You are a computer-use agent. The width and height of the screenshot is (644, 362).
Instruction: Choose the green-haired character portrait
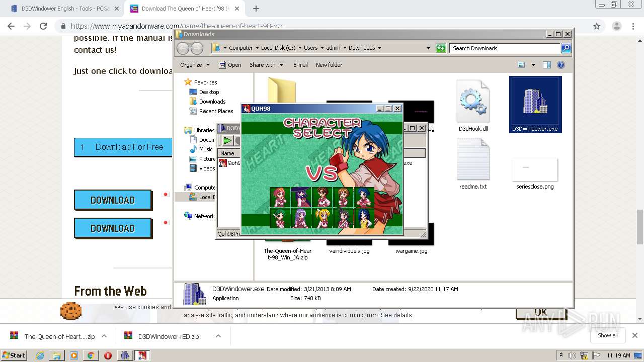point(280,218)
